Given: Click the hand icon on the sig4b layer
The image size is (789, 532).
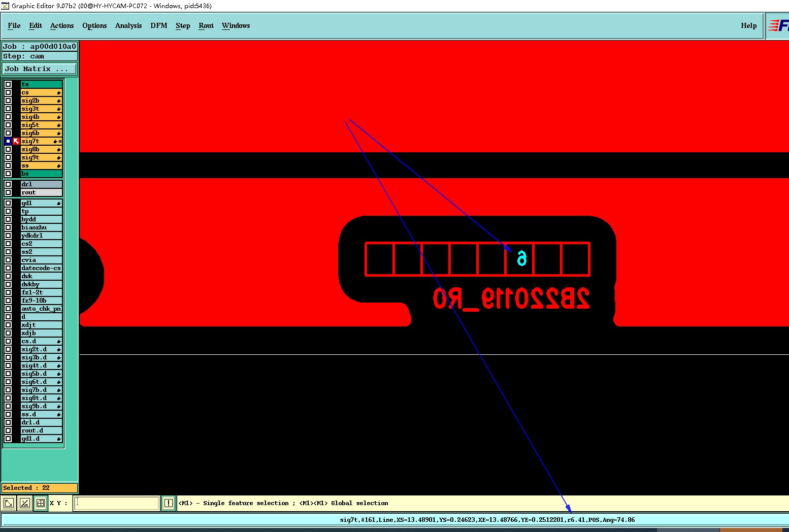Looking at the screenshot, I should [x=59, y=117].
